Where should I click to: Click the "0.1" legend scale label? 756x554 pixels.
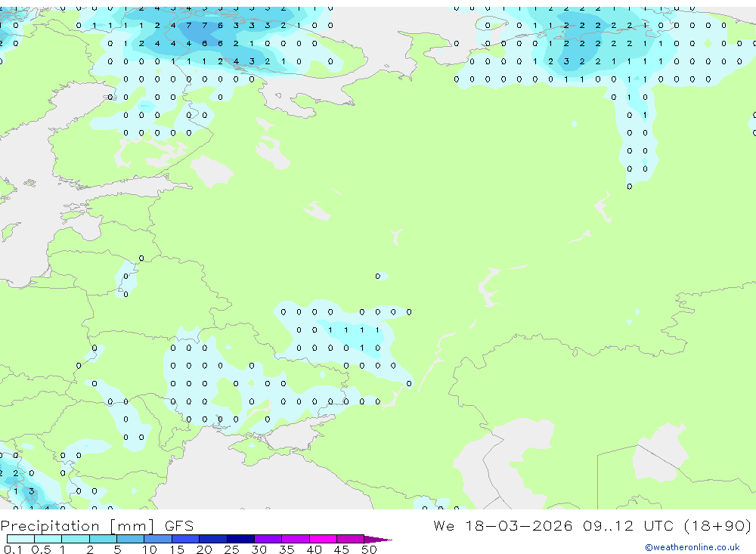point(13,549)
